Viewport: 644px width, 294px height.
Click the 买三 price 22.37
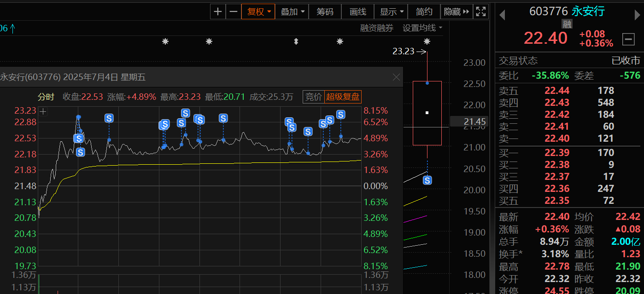[557, 177]
